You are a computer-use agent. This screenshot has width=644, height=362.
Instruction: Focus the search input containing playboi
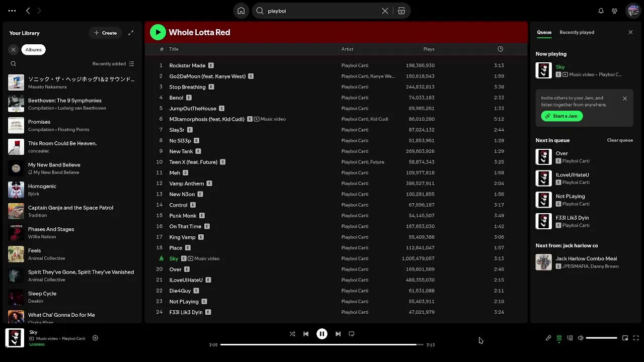tap(322, 11)
